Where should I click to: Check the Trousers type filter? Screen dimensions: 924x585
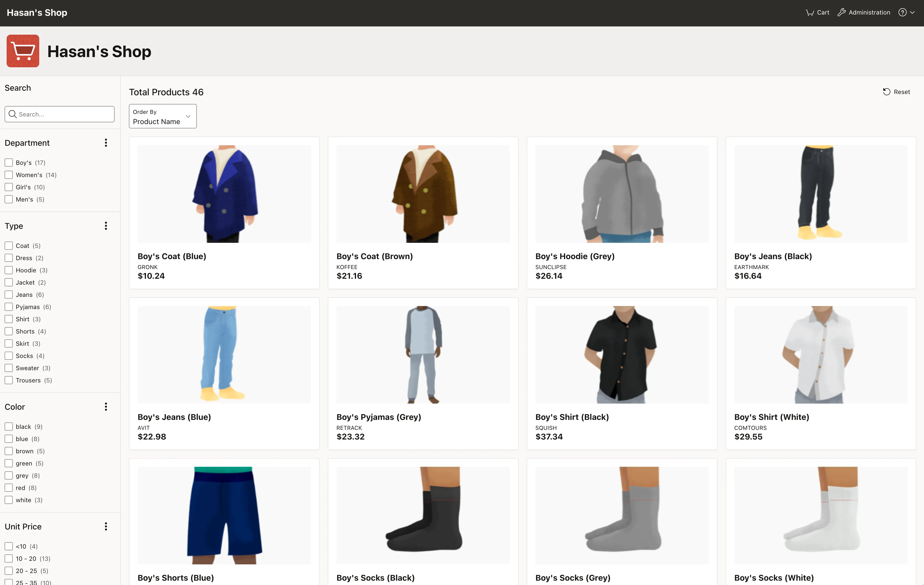tap(9, 380)
